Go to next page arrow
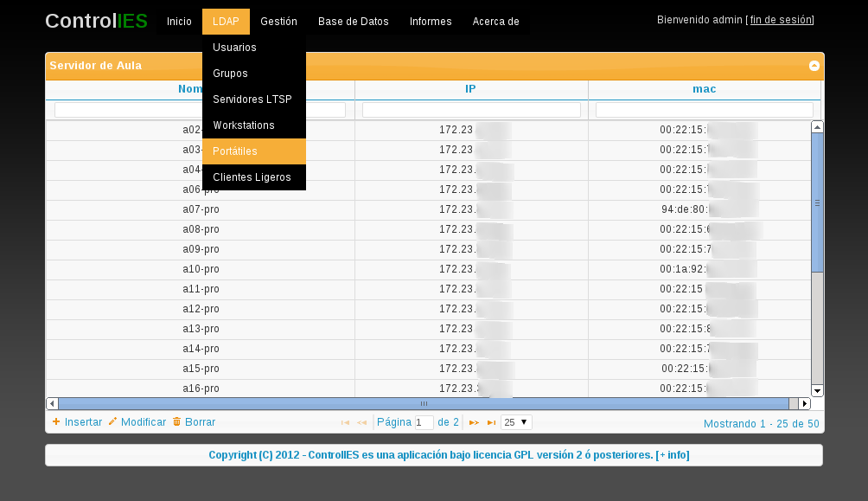This screenshot has width=868, height=501. (x=474, y=423)
